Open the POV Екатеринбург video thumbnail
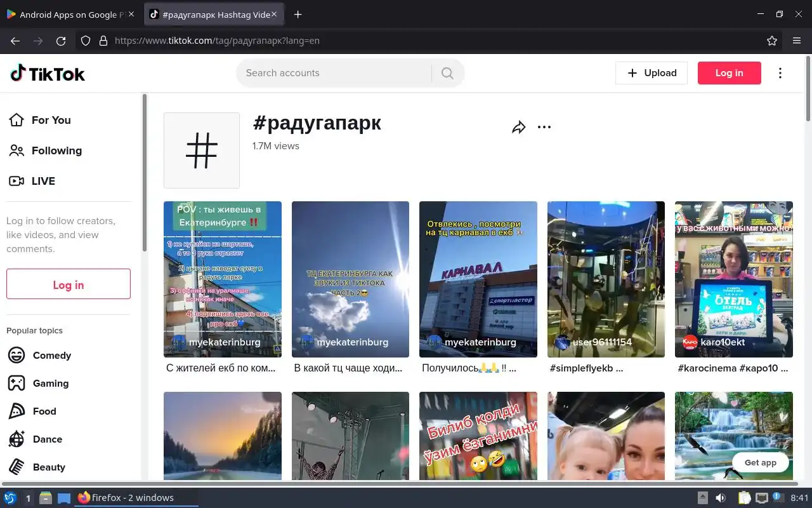Image resolution: width=812 pixels, height=508 pixels. pyautogui.click(x=223, y=279)
